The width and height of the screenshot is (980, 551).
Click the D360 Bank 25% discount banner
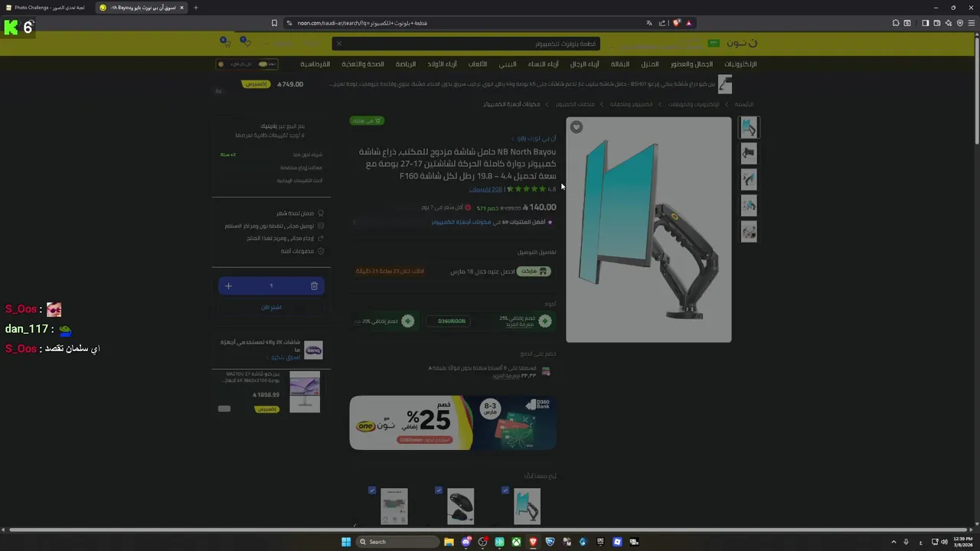(453, 422)
